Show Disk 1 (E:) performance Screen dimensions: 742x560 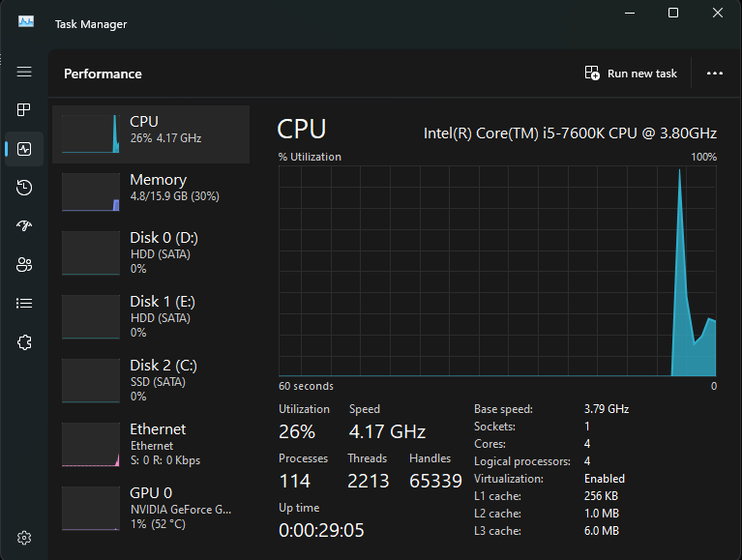(x=151, y=317)
